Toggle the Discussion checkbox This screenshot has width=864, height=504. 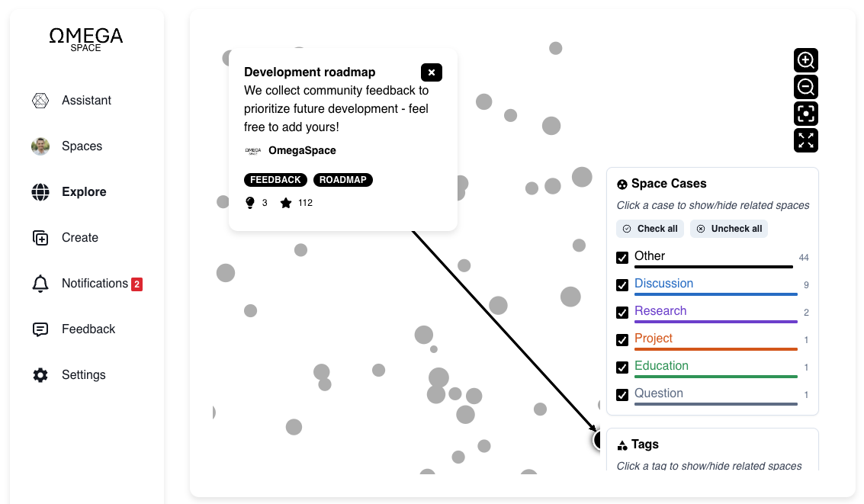[622, 285]
